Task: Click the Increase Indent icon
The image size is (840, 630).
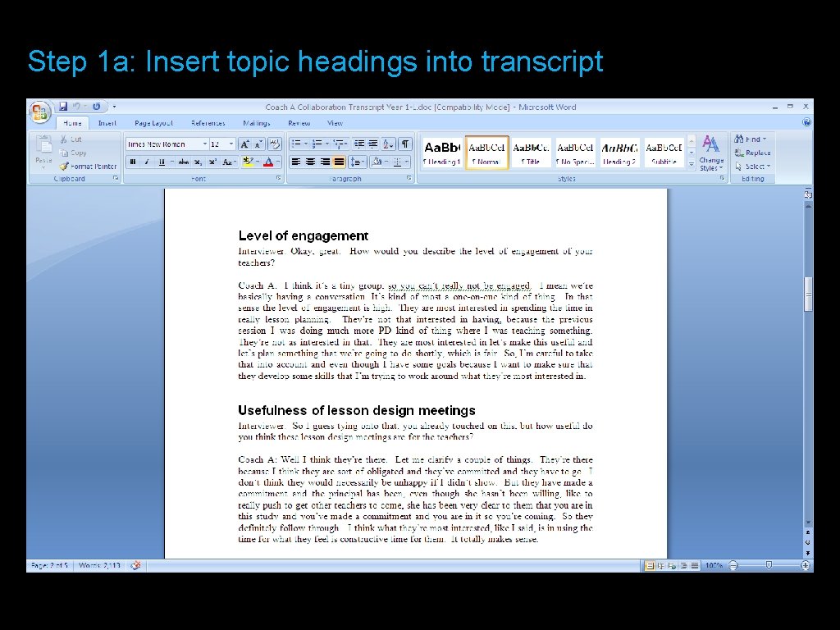Action: coord(373,144)
